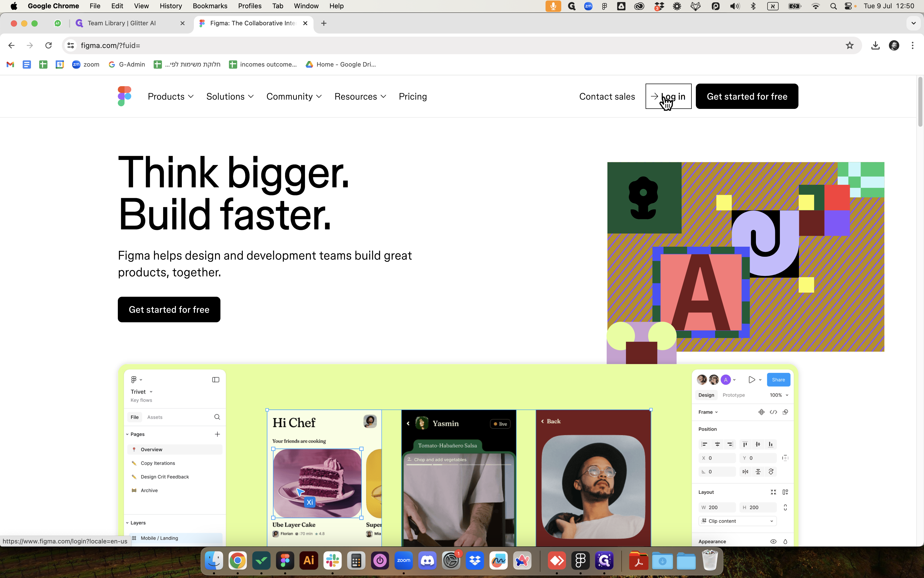Image resolution: width=924 pixels, height=578 pixels.
Task: Open Slack from the Dock
Action: (332, 561)
